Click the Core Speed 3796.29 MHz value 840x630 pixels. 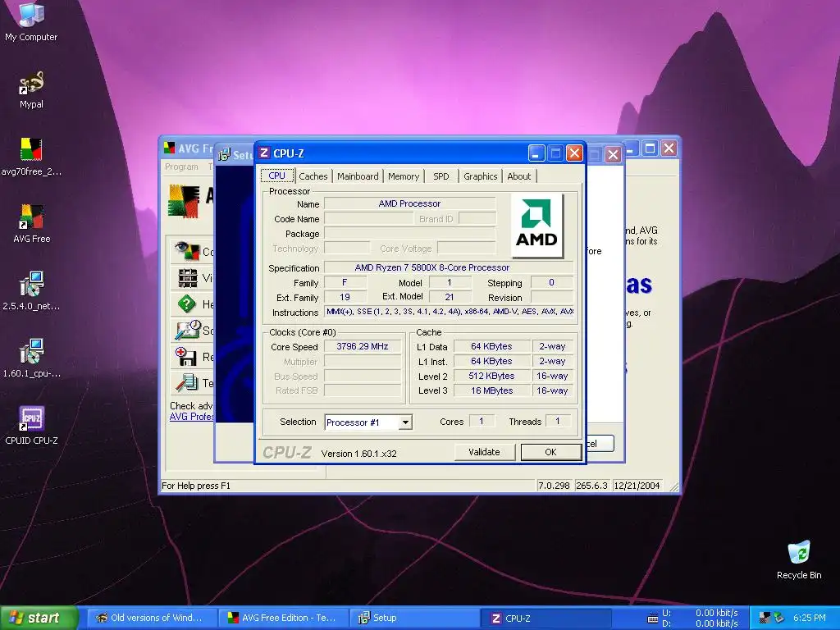pyautogui.click(x=362, y=347)
